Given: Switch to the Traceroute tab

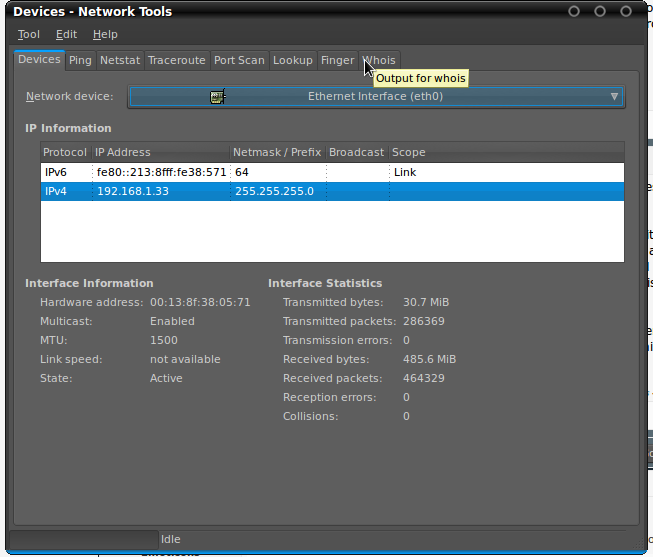Looking at the screenshot, I should click(176, 60).
